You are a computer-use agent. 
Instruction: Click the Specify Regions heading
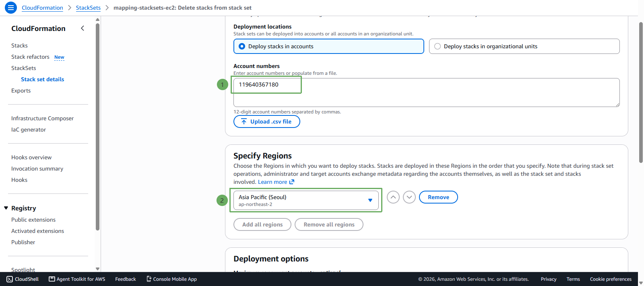(262, 156)
